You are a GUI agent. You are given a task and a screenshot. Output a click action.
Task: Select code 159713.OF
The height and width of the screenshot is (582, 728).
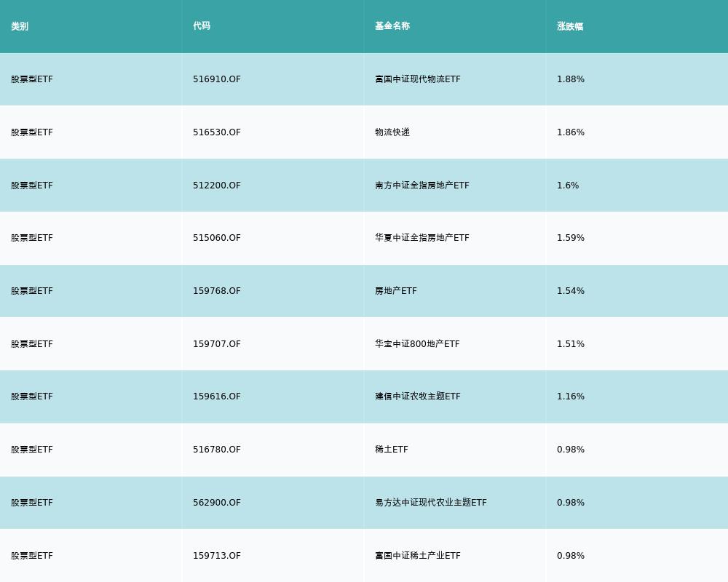click(x=217, y=556)
